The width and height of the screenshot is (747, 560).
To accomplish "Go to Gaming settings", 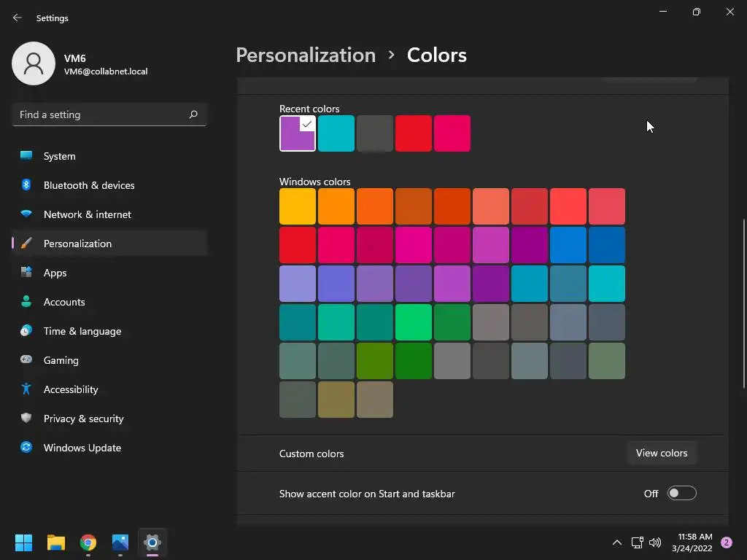I will pos(61,360).
